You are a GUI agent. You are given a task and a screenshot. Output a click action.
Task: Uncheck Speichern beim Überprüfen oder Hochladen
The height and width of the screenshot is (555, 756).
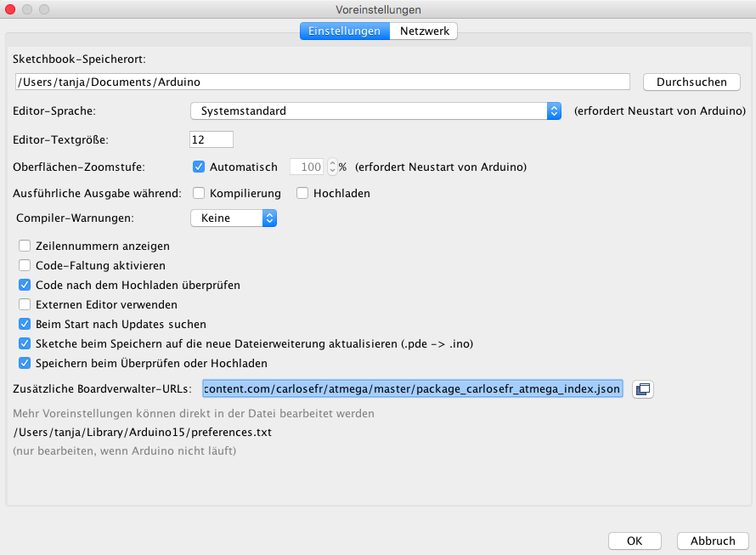25,364
